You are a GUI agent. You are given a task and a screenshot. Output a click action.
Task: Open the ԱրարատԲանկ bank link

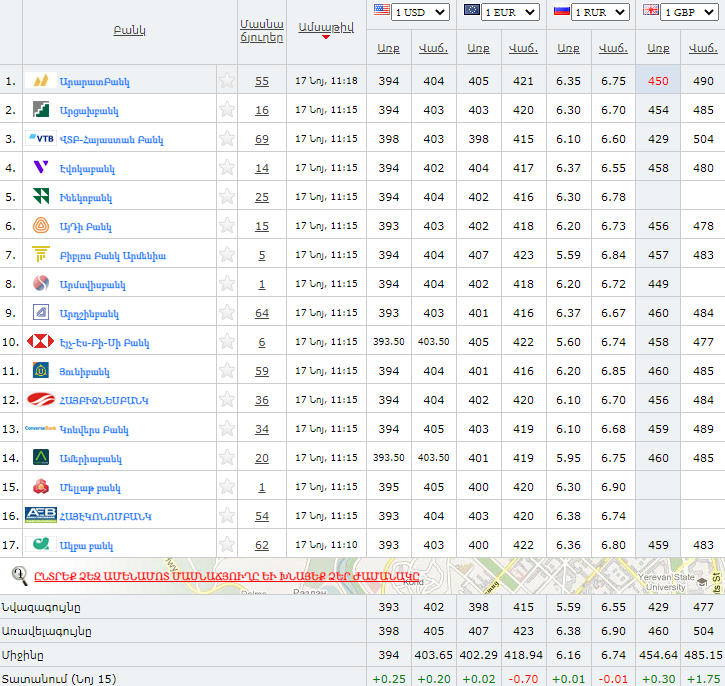click(x=94, y=82)
